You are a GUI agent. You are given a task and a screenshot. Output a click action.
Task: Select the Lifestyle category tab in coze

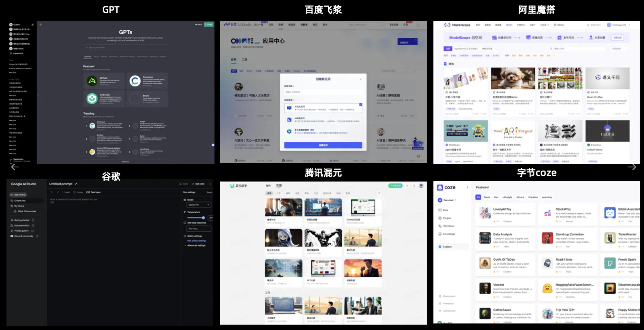click(507, 197)
